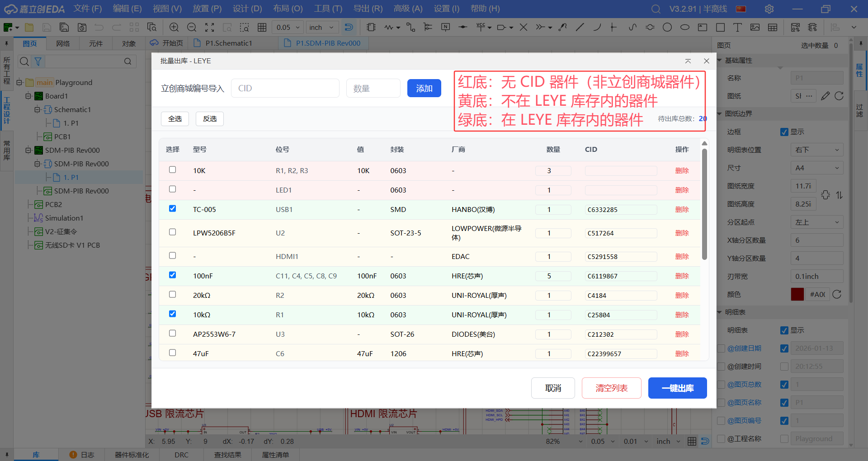This screenshot has height=461, width=868.
Task: Open the 放置 (P) menu
Action: tap(207, 9)
